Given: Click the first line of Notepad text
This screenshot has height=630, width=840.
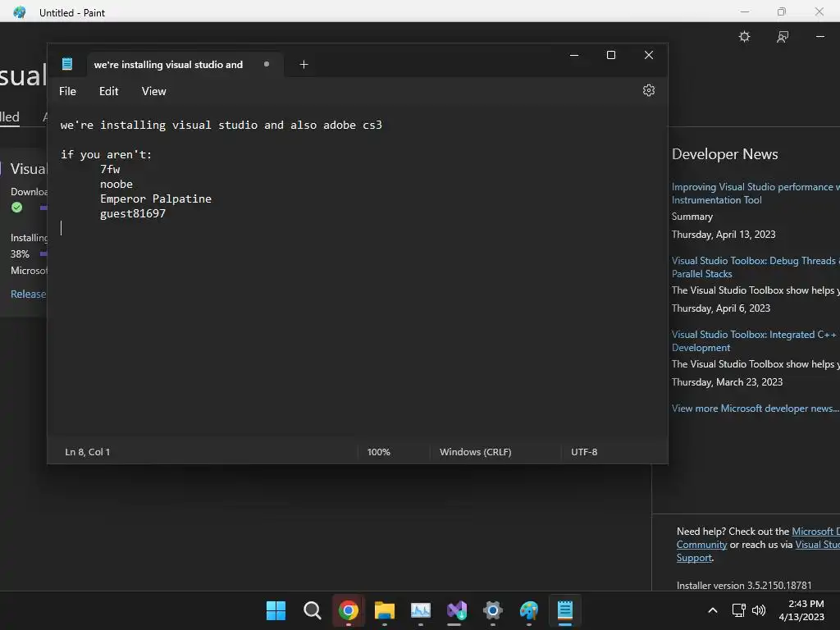Looking at the screenshot, I should click(x=221, y=125).
